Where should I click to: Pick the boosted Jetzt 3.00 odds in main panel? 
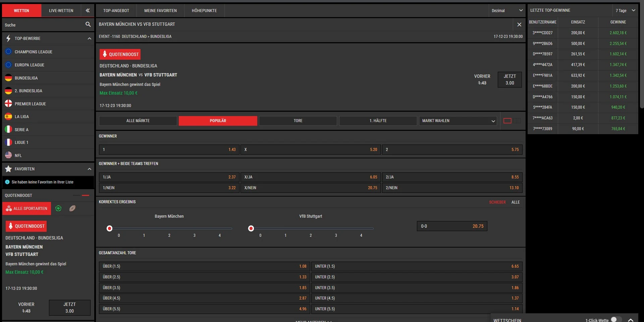click(x=509, y=79)
